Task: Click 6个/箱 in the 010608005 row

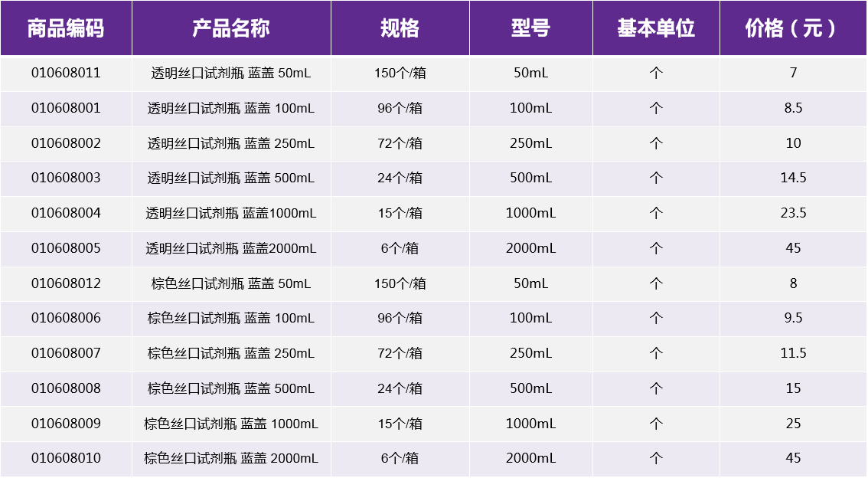Action: tap(400, 248)
